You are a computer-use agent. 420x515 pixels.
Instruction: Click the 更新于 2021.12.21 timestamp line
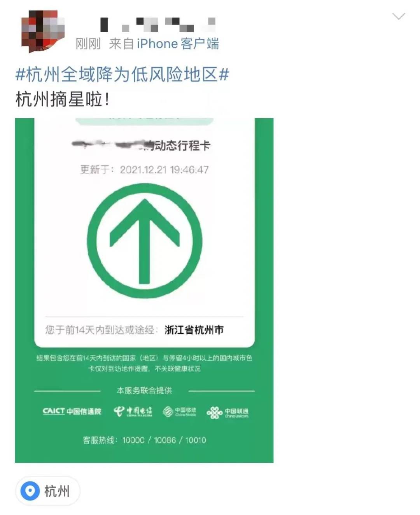point(144,170)
